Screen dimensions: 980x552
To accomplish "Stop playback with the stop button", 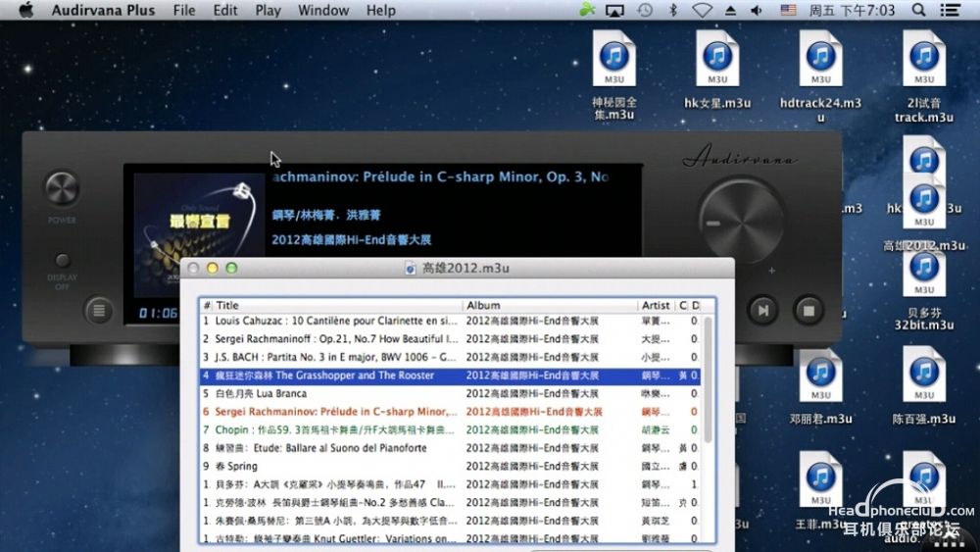I will pyautogui.click(x=808, y=310).
